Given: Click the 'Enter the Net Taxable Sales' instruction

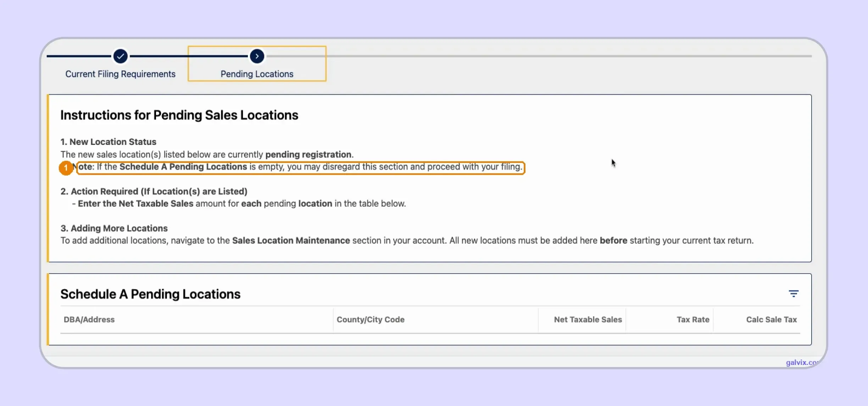Looking at the screenshot, I should point(135,204).
